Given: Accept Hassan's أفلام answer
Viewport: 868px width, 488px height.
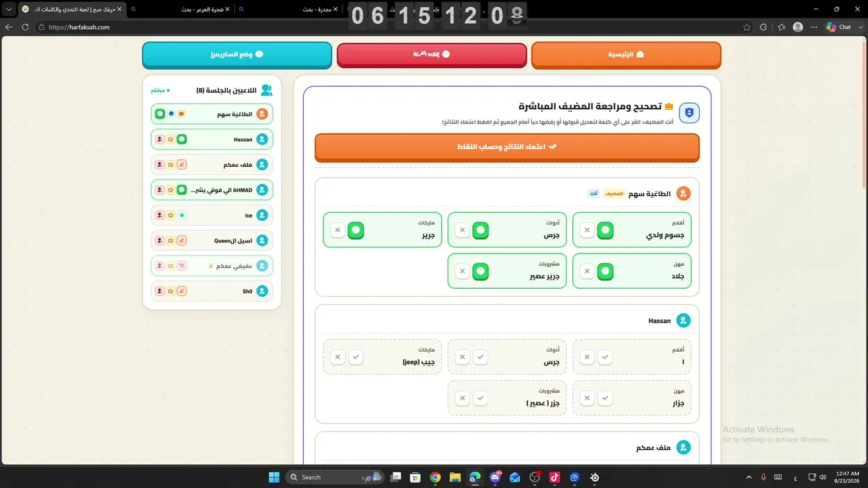Looking at the screenshot, I should pyautogui.click(x=606, y=357).
